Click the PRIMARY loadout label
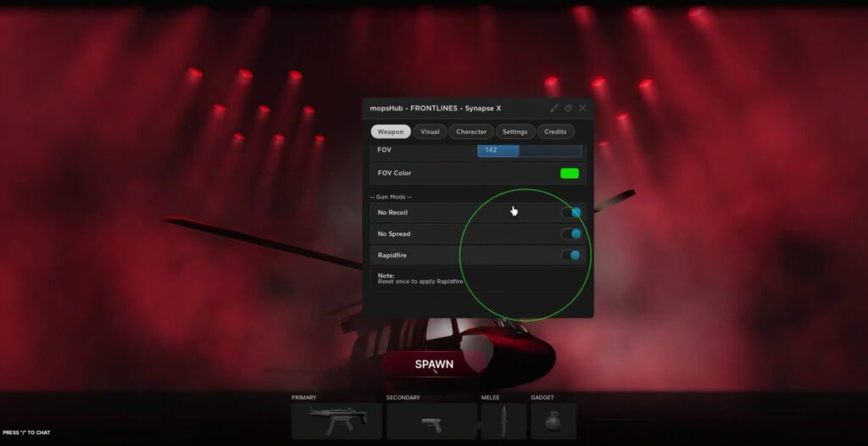The height and width of the screenshot is (446, 868). (304, 397)
